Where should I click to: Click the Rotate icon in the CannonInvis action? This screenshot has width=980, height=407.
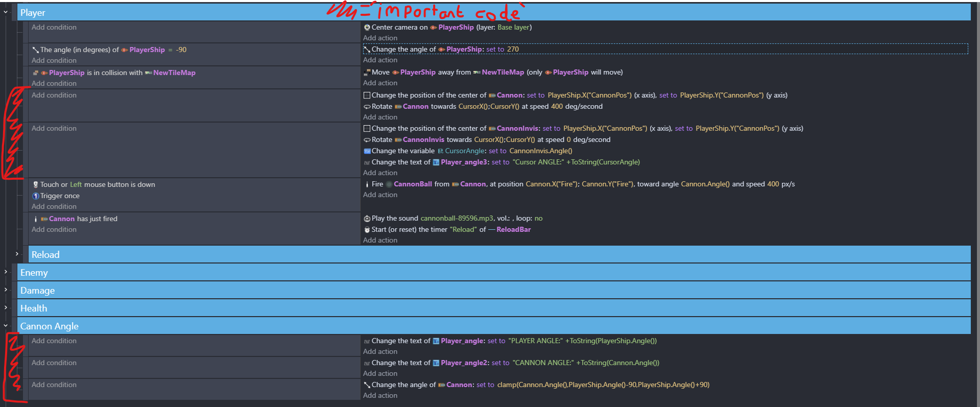click(367, 140)
